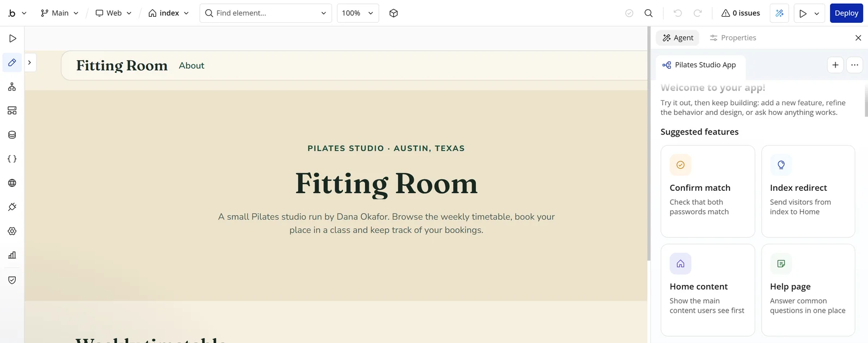Screen dimensions: 868x343
Task: Select the large Fitting Room hero heading
Action: point(386,184)
